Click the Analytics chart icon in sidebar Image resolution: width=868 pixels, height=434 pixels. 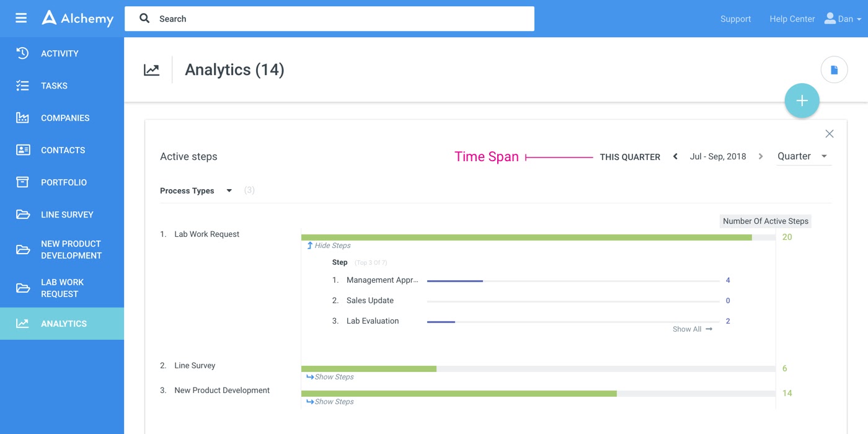point(22,324)
